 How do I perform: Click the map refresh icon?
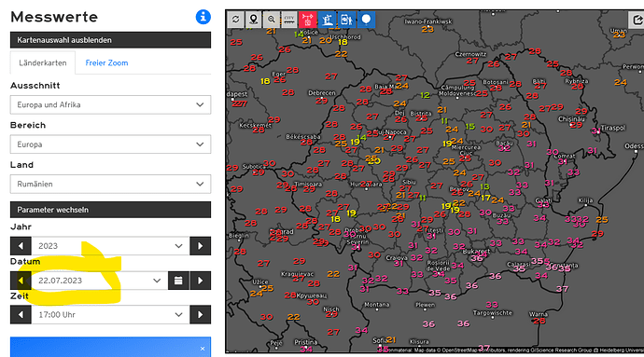tap(236, 20)
